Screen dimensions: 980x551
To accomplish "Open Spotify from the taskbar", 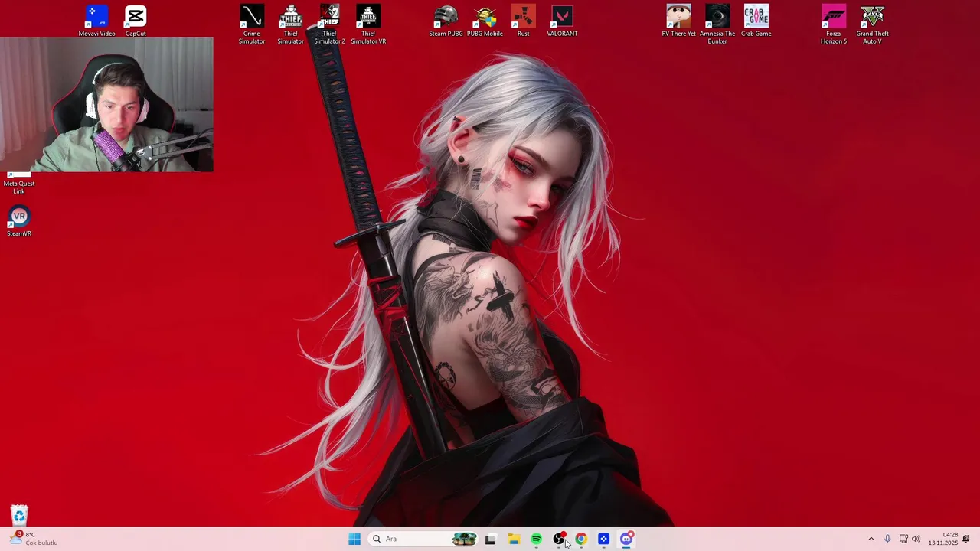I will (x=536, y=539).
